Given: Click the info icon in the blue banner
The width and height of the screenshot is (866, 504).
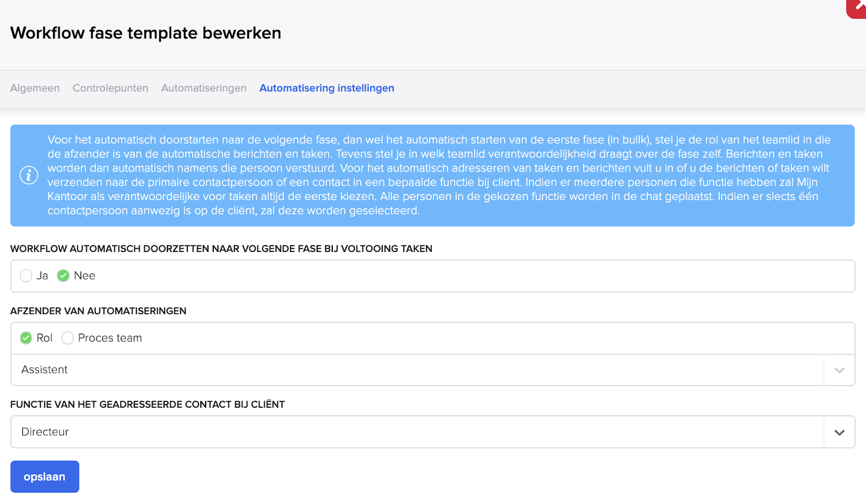Looking at the screenshot, I should point(29,175).
